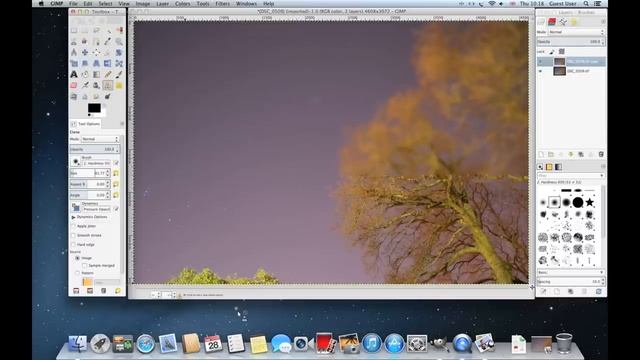Select the Zoom magnifier tool
This screenshot has width=640, height=360.
coord(119,41)
